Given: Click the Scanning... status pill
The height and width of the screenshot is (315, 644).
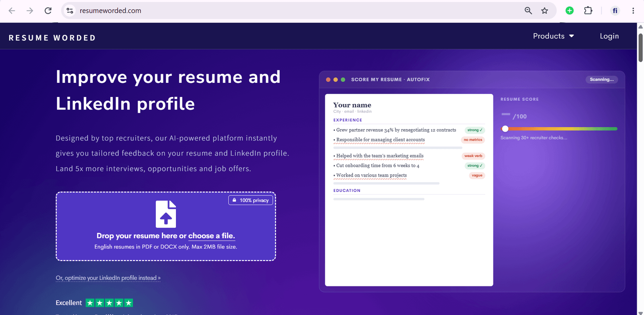Looking at the screenshot, I should (x=602, y=80).
